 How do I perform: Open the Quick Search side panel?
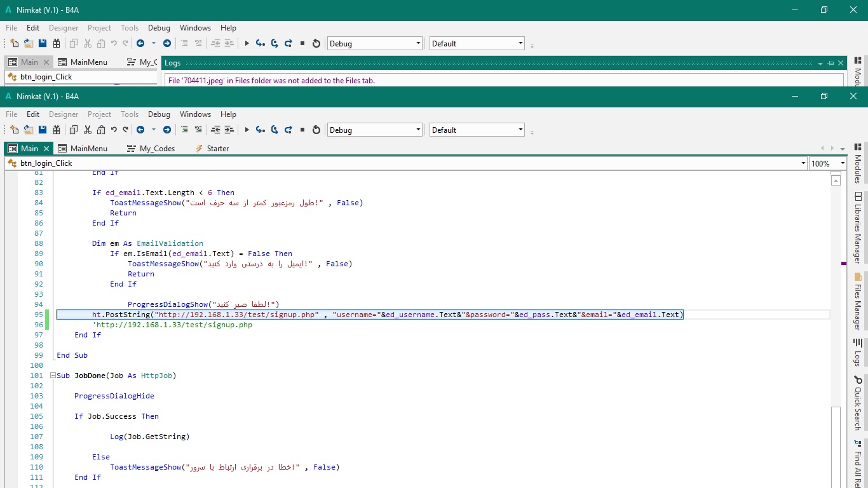click(x=858, y=403)
